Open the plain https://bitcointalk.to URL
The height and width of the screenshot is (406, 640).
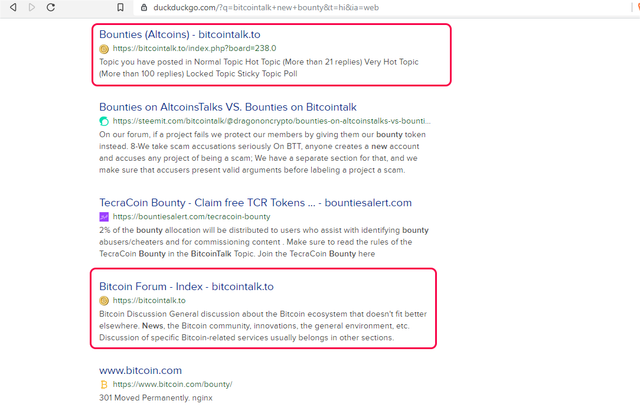(x=149, y=300)
